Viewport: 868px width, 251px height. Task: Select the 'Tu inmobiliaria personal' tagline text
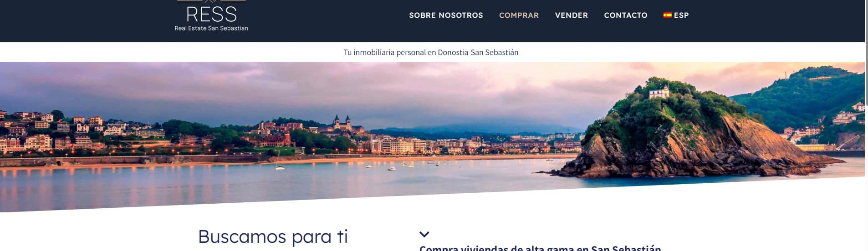click(x=431, y=52)
